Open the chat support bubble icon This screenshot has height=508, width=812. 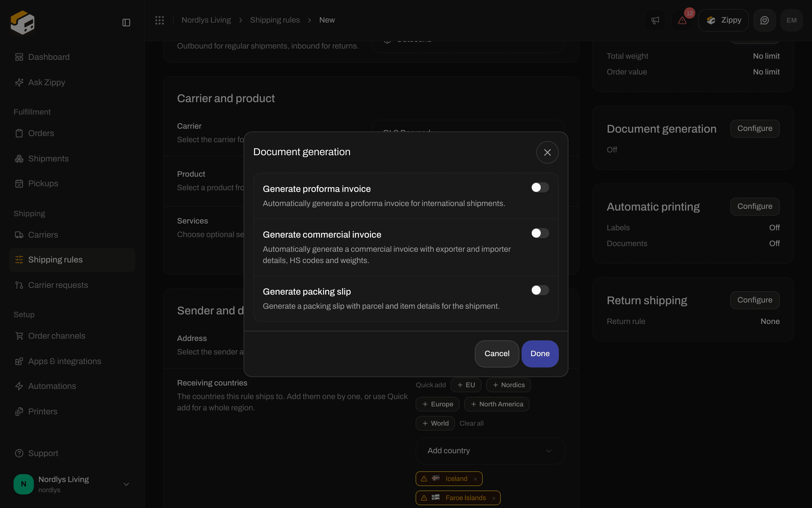764,20
